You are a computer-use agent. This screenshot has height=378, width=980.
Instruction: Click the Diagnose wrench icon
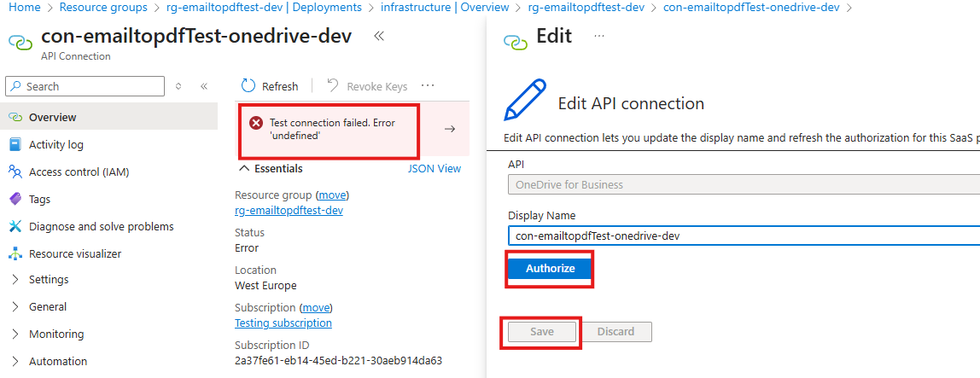pos(15,226)
